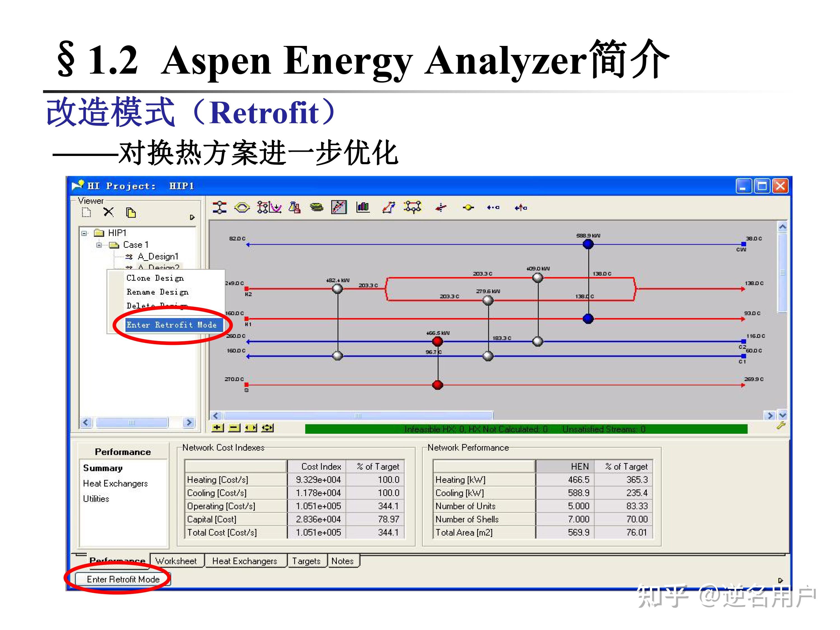Click the 466.5 kW red heater node

point(438,341)
